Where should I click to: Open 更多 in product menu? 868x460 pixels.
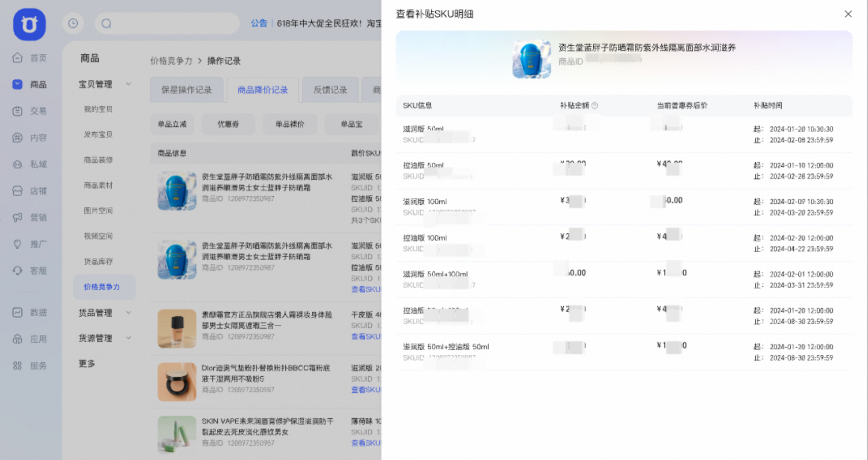click(87, 363)
